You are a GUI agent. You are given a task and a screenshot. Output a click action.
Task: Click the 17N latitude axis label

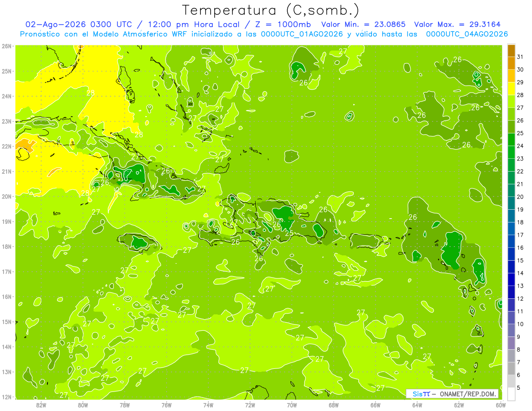pyautogui.click(x=7, y=272)
